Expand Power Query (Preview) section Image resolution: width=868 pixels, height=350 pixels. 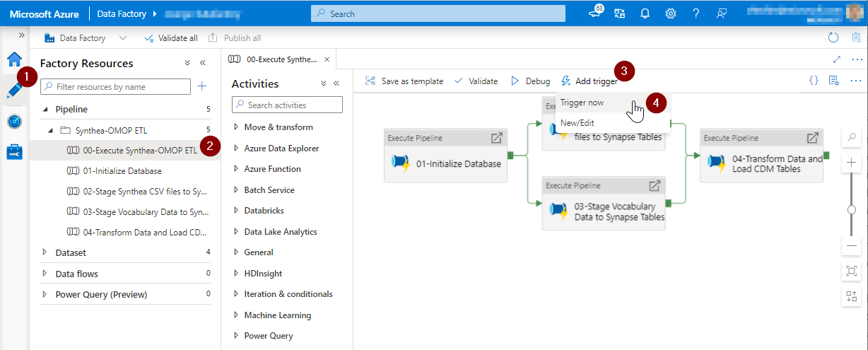[45, 294]
